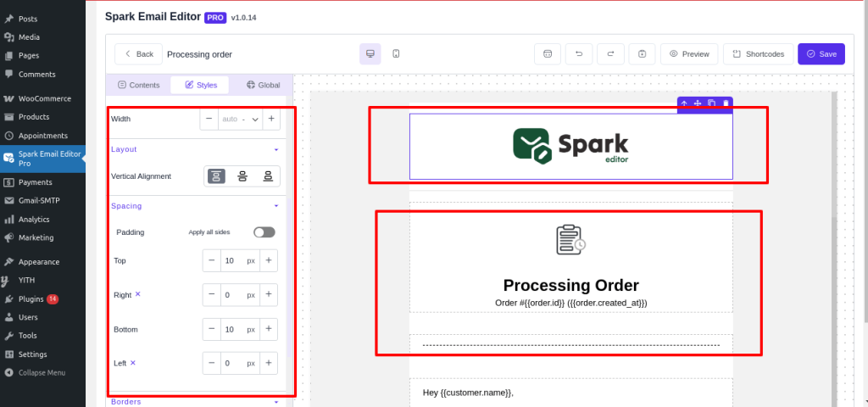868x407 pixels.
Task: Click the move icon on block toolbar
Action: coord(698,103)
